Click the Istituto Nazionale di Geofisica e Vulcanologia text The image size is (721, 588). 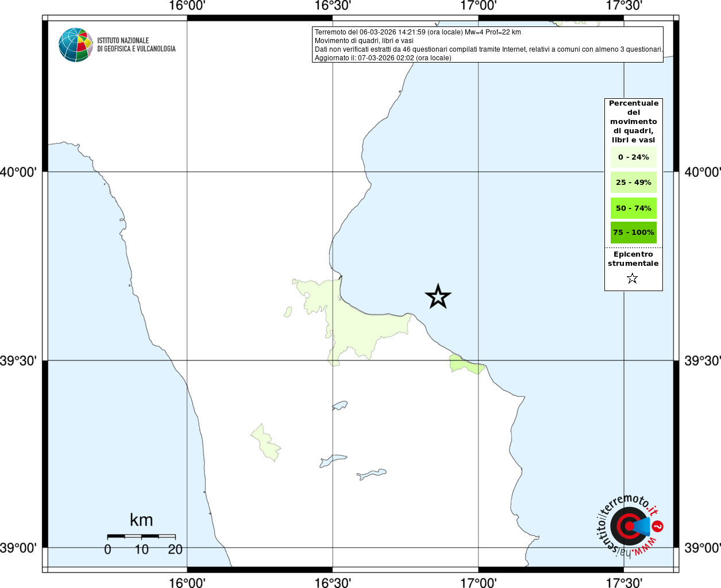[136, 45]
